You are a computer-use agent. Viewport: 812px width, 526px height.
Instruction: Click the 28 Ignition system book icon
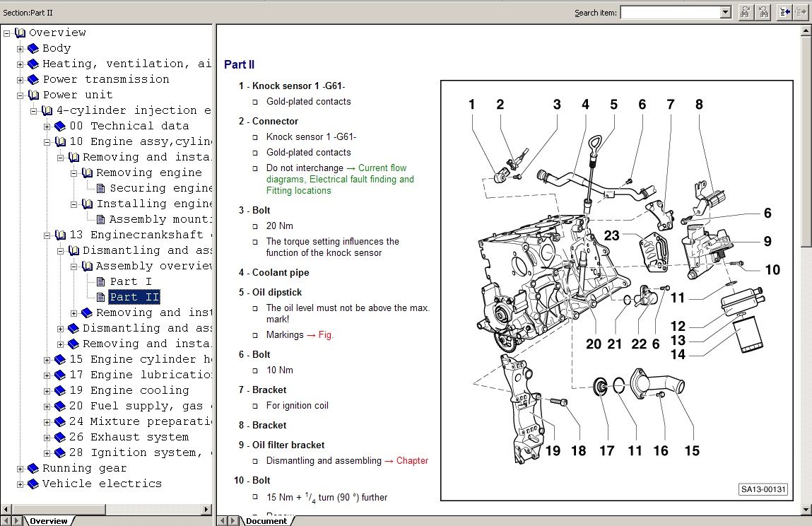click(x=60, y=452)
